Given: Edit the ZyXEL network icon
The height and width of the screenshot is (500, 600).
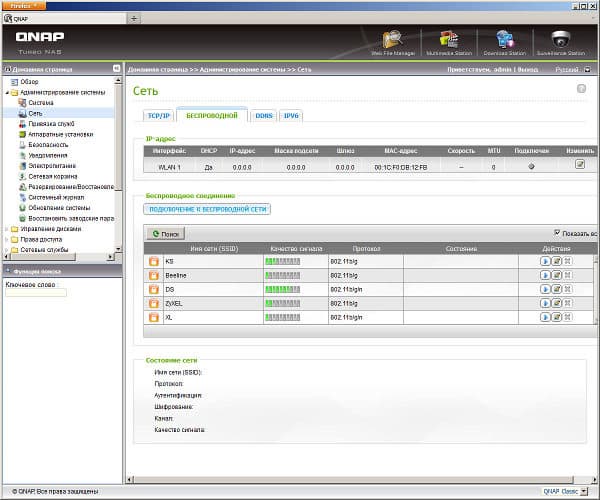Looking at the screenshot, I should pyautogui.click(x=557, y=303).
